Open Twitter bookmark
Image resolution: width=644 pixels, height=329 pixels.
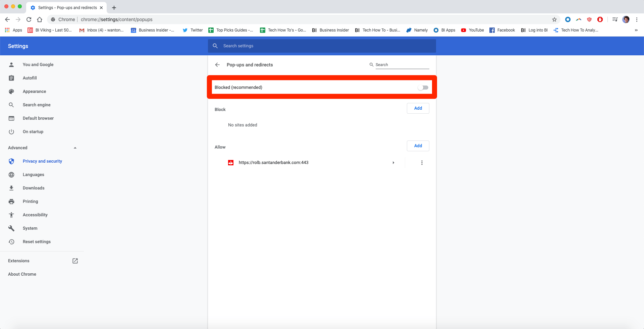click(193, 30)
